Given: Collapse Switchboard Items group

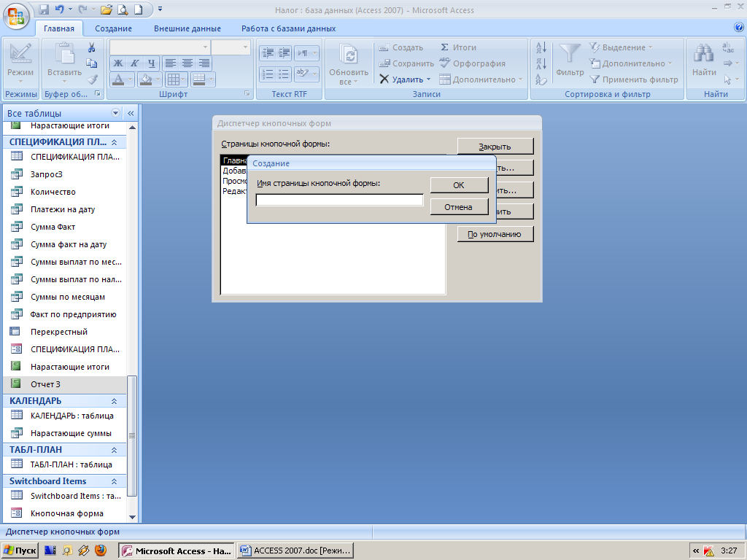Looking at the screenshot, I should (115, 481).
